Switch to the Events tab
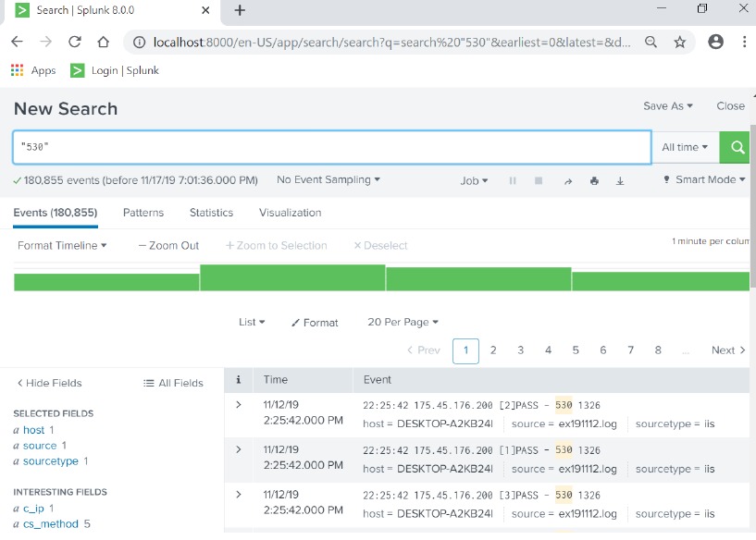Viewport: 756px width, 540px height. [x=56, y=213]
